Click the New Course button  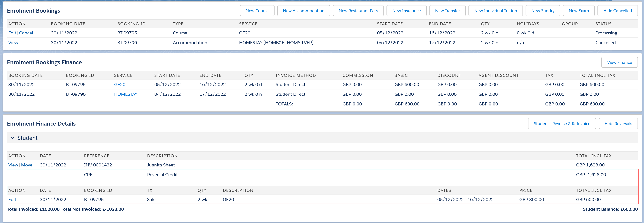click(257, 11)
